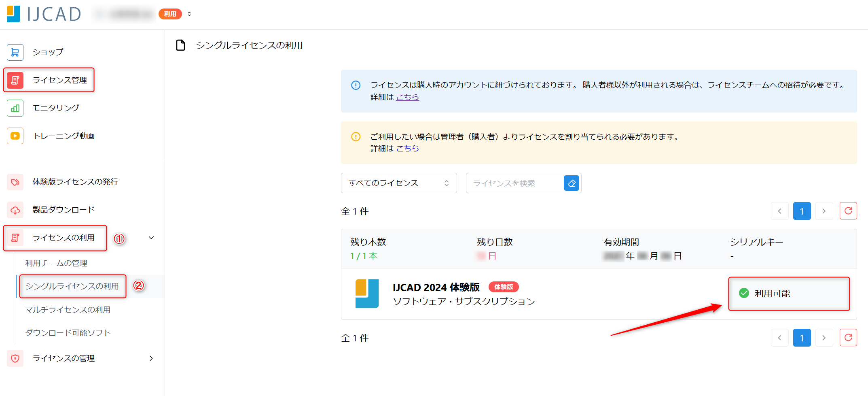Image resolution: width=868 pixels, height=396 pixels.
Task: Click the 1/1本 remaining count
Action: 364,256
